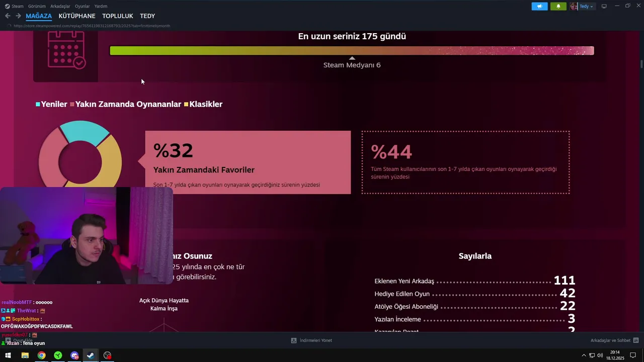The width and height of the screenshot is (644, 362).
Task: Click the Yazılan İnceleme row
Action: coord(474,319)
